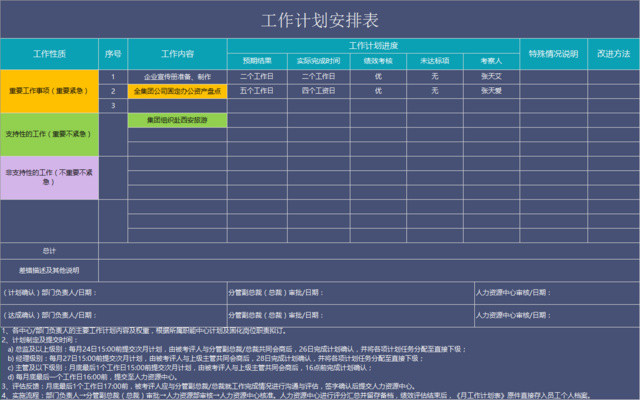
Task: Click the 无 cell in row 2
Action: (x=435, y=91)
